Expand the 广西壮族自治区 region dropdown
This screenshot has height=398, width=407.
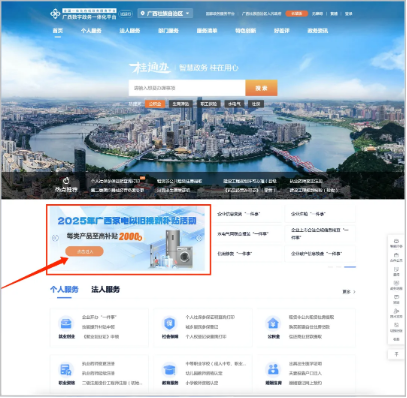point(165,13)
